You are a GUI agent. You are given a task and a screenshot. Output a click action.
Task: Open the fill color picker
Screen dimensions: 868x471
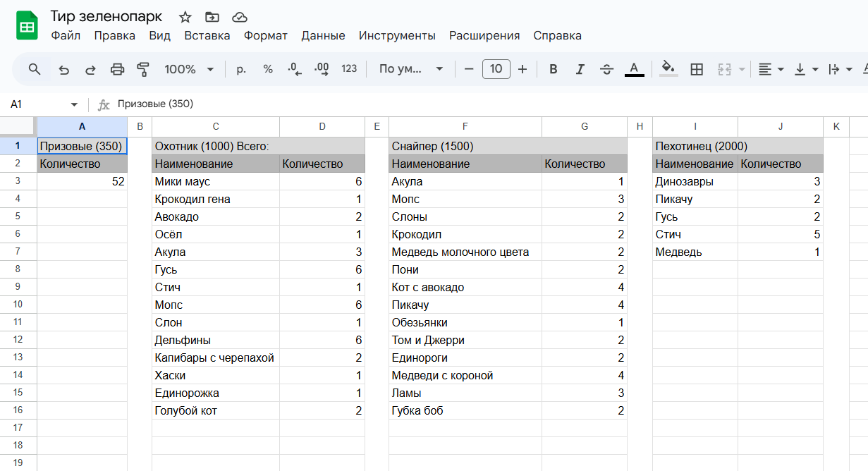pyautogui.click(x=668, y=69)
